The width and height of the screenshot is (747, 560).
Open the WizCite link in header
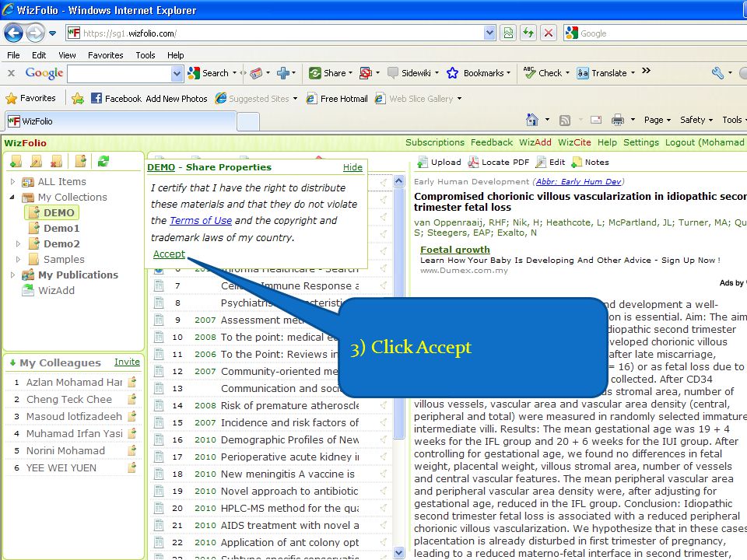click(574, 142)
